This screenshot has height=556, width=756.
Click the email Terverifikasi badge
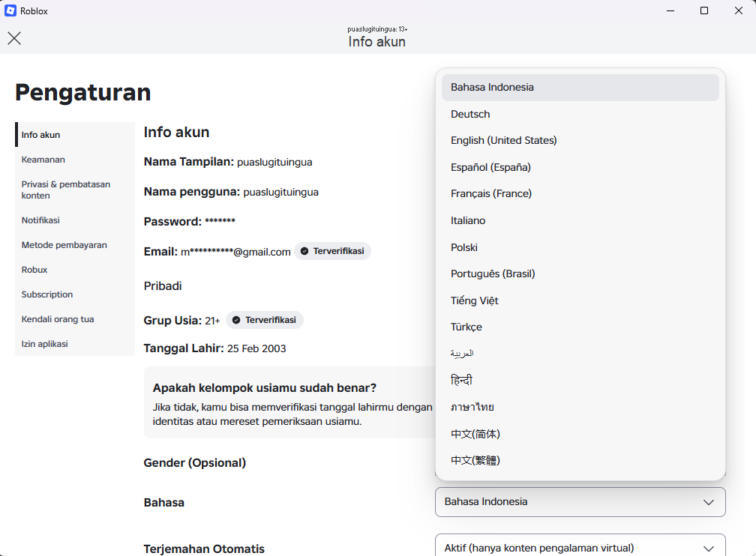(x=333, y=251)
